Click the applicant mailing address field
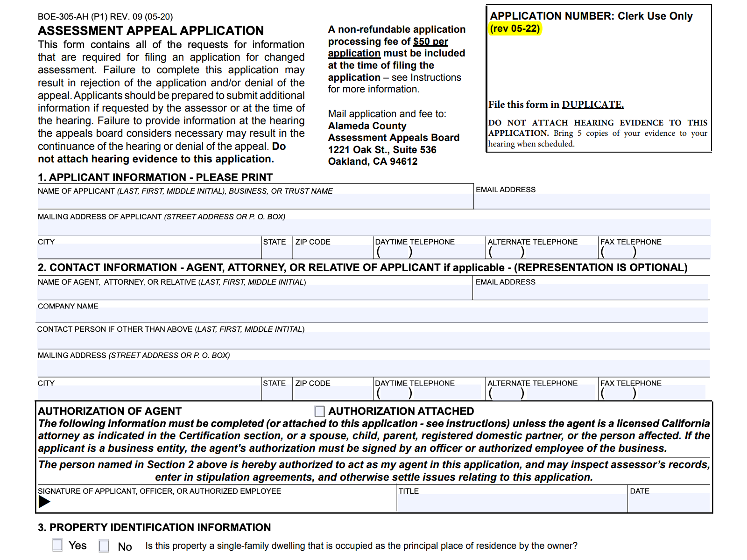This screenshot has width=747, height=560. tap(374, 227)
